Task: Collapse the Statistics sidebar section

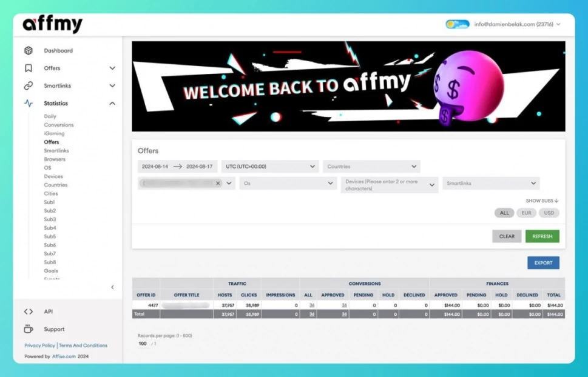Action: click(x=112, y=103)
